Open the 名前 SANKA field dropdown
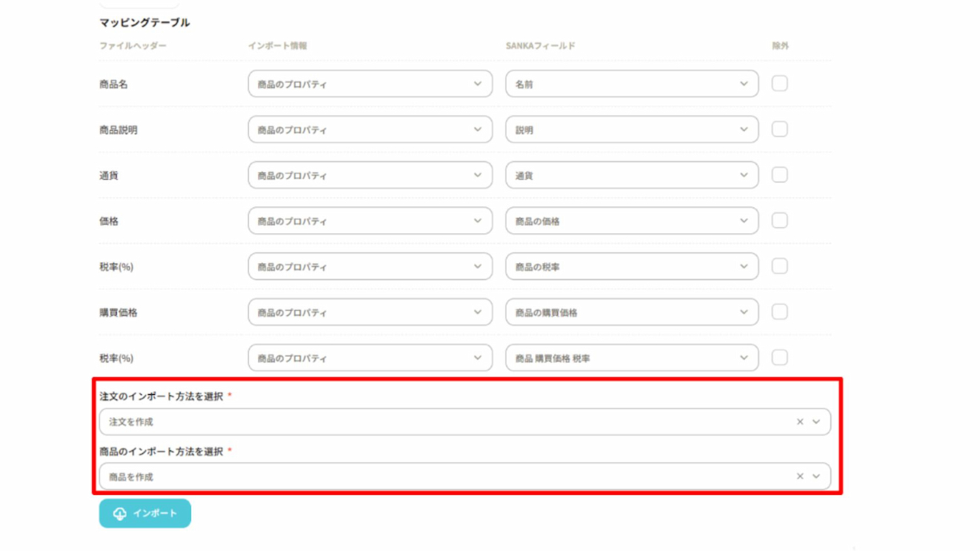The width and height of the screenshot is (980, 551). click(631, 84)
